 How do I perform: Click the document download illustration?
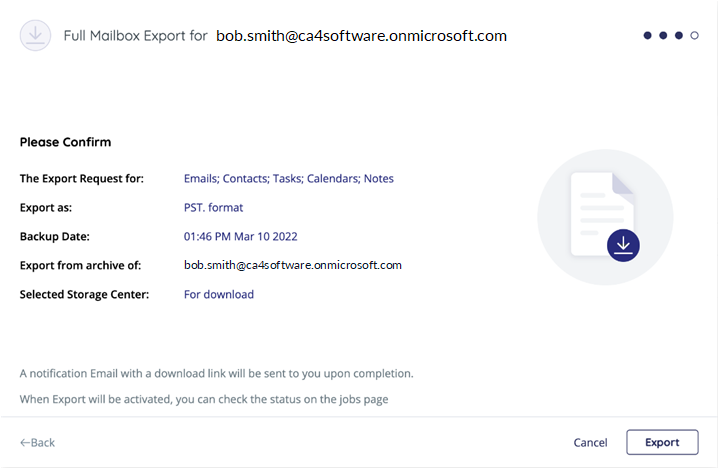tap(605, 217)
